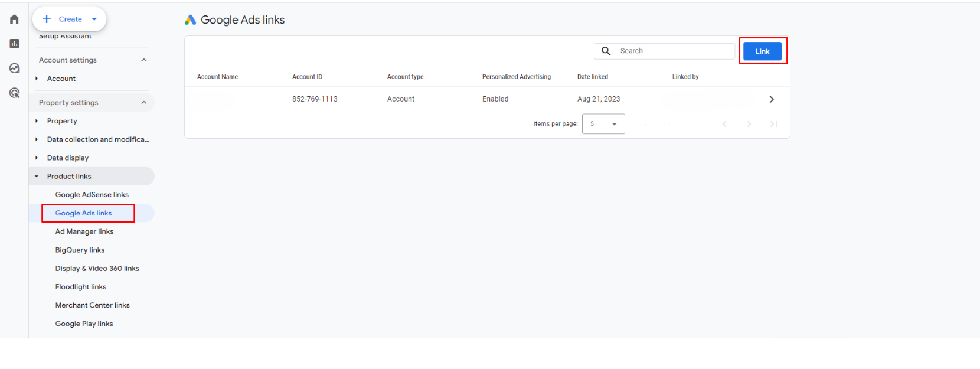Open Merchant Center links page
Screen dimensions: 980x369
coord(92,305)
